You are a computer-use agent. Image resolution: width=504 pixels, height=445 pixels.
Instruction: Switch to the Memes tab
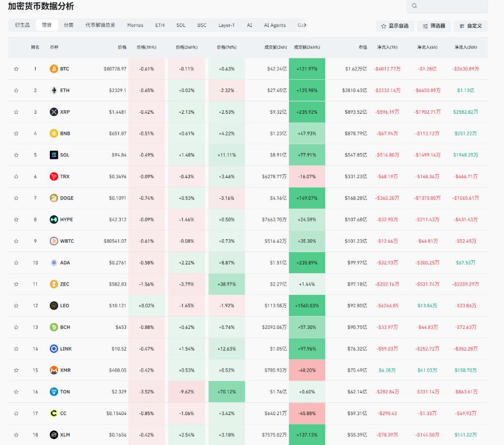135,25
